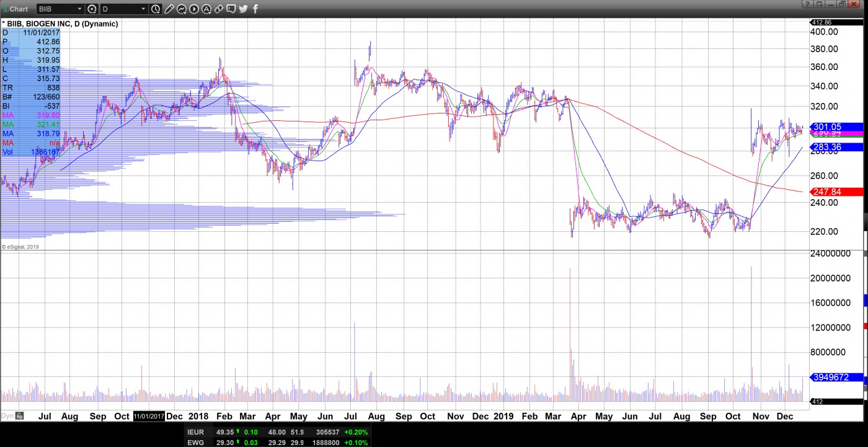Select the pencil drawing tool
868x447 pixels.
[169, 9]
